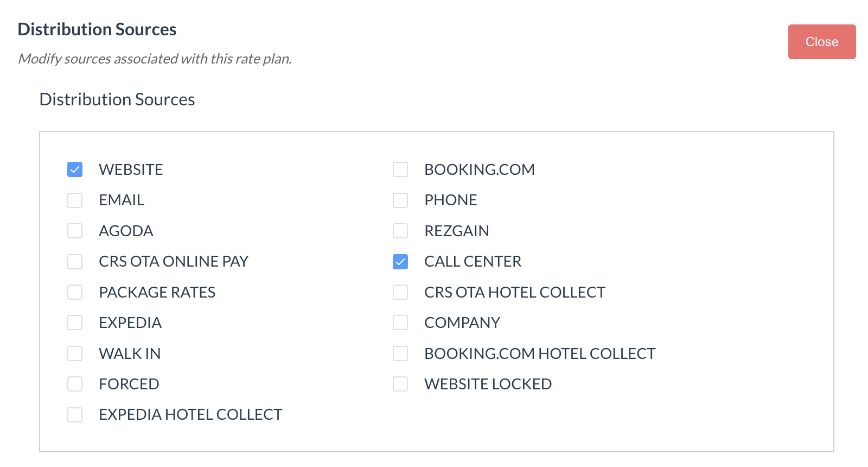Click the CALL CENTER label text
868x467 pixels.
tap(473, 262)
